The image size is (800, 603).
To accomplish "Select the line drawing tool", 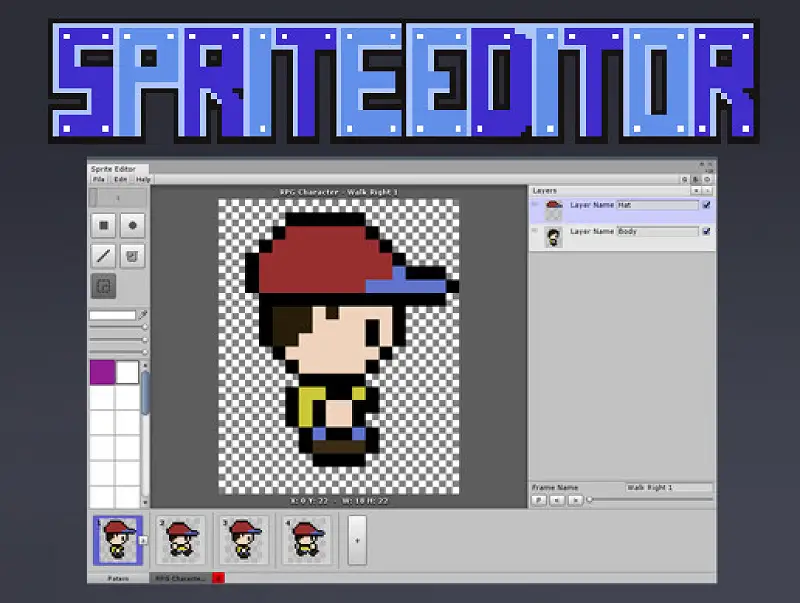I will [x=104, y=256].
